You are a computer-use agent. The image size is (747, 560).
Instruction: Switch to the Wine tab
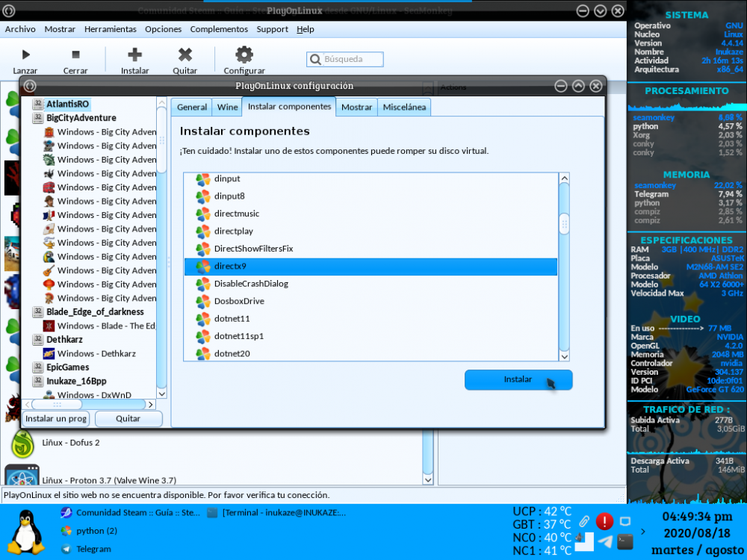[227, 108]
